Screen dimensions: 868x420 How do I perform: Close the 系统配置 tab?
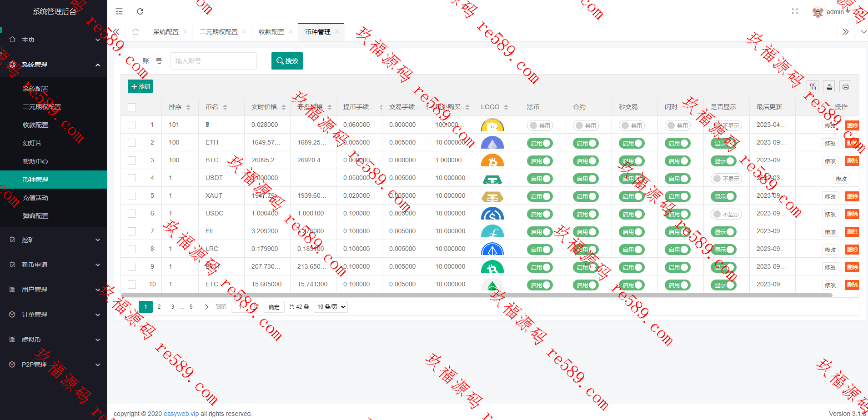coord(185,31)
